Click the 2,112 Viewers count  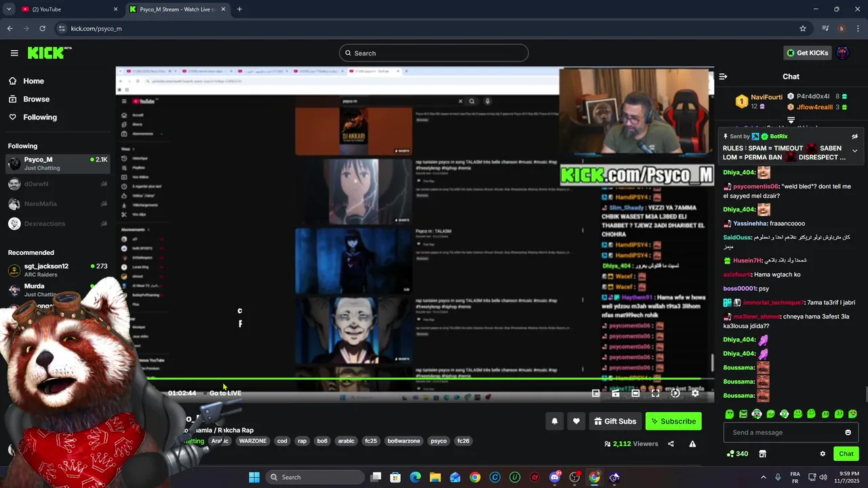coord(631,444)
